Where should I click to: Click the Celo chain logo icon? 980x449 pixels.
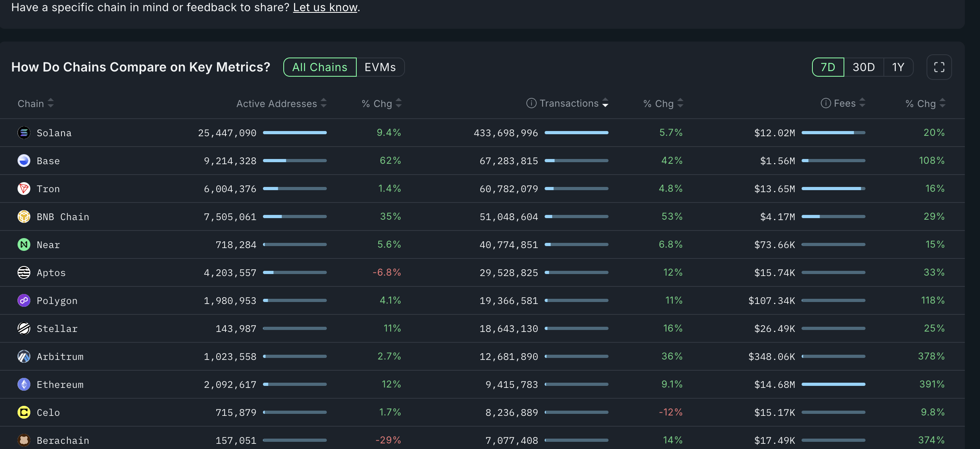click(x=24, y=412)
